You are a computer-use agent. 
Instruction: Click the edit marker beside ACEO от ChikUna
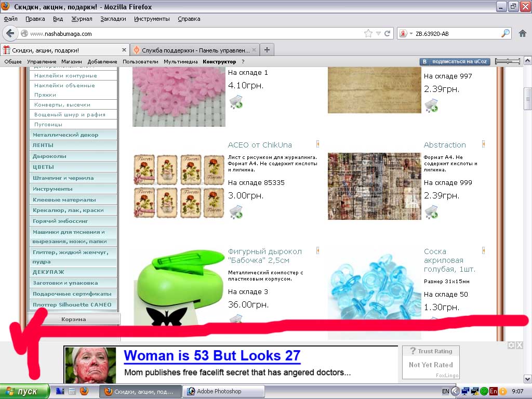coord(317,144)
